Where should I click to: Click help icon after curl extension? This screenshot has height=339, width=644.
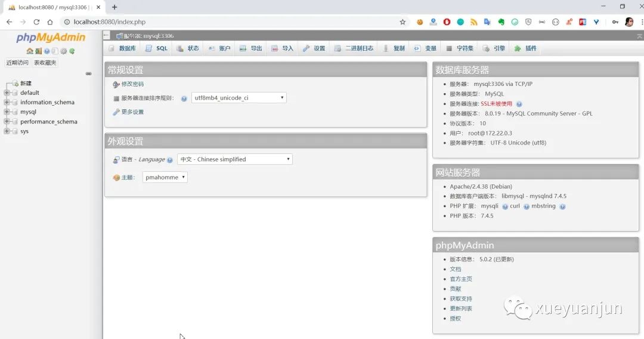[x=526, y=207]
